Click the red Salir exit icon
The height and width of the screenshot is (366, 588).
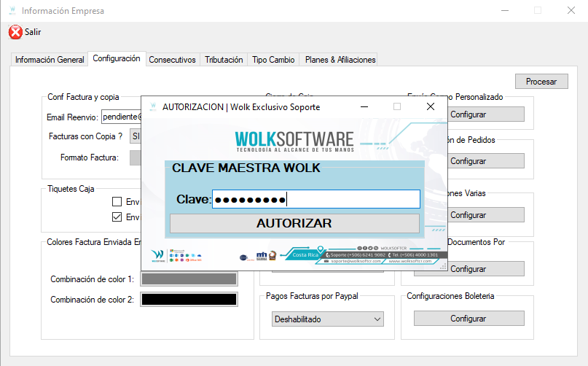[x=15, y=32]
